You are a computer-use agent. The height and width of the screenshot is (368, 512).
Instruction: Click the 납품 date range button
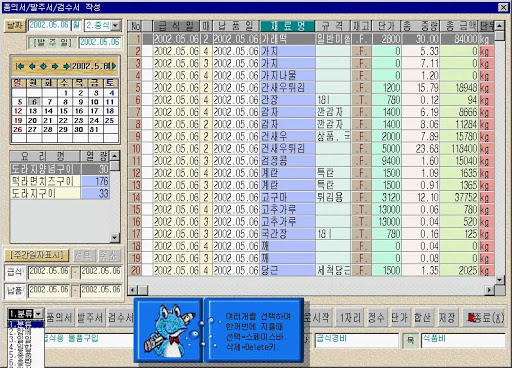pyautogui.click(x=15, y=290)
